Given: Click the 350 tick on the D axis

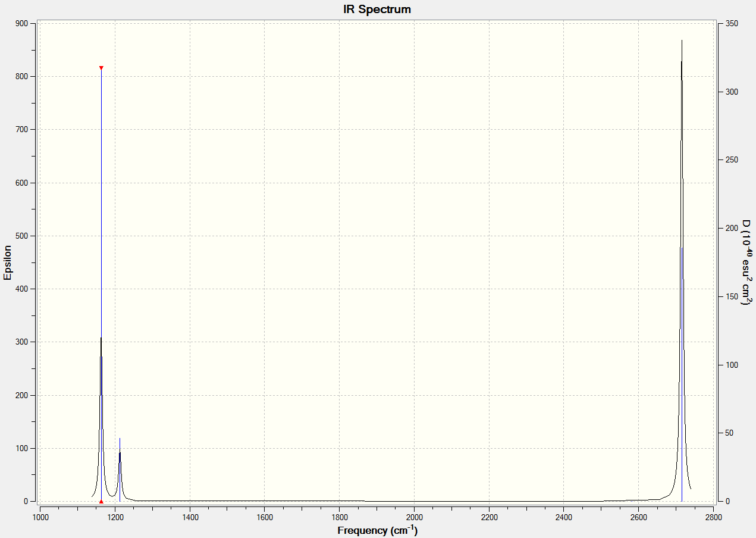Looking at the screenshot, I should click(732, 23).
